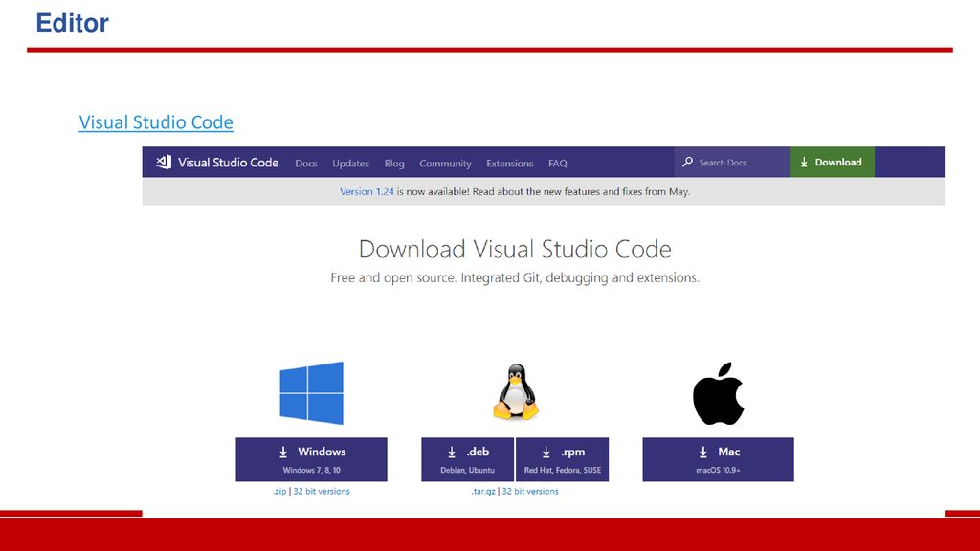This screenshot has height=551, width=980.
Task: Open the Extensions navigation item
Action: (x=510, y=163)
